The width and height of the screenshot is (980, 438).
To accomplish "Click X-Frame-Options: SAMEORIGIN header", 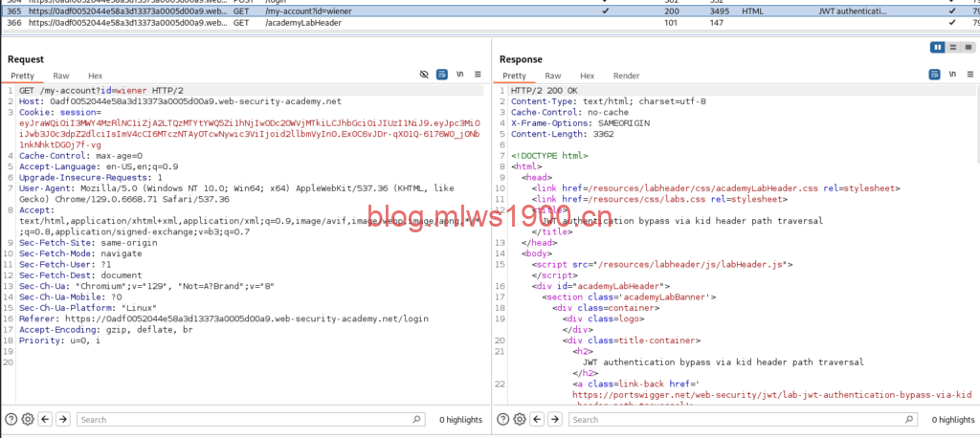I will click(x=580, y=123).
